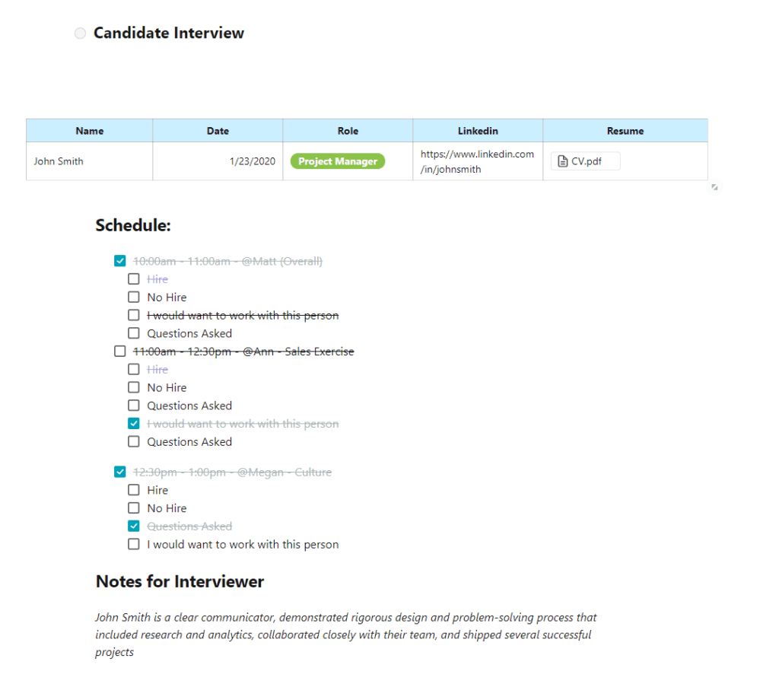
Task: Check "Questions Asked" under the @Matt interview
Action: [134, 333]
